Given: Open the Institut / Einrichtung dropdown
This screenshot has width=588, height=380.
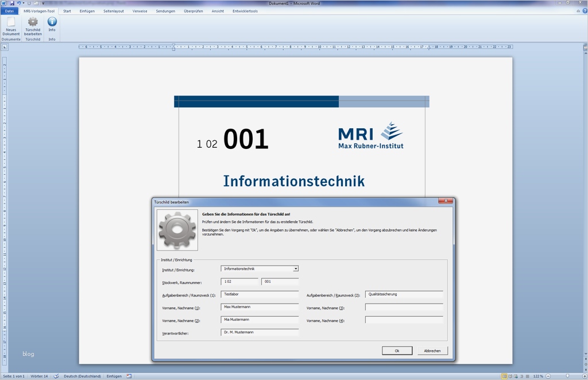Looking at the screenshot, I should click(x=295, y=268).
